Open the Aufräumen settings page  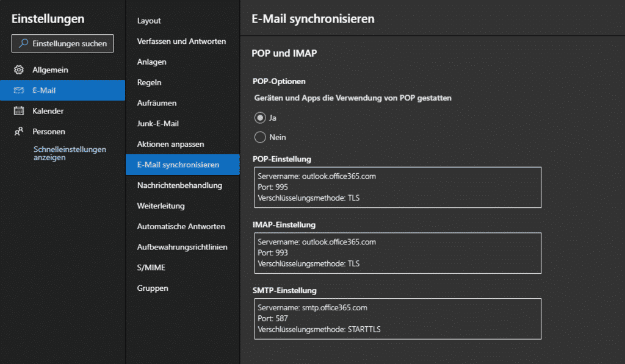[182, 103]
